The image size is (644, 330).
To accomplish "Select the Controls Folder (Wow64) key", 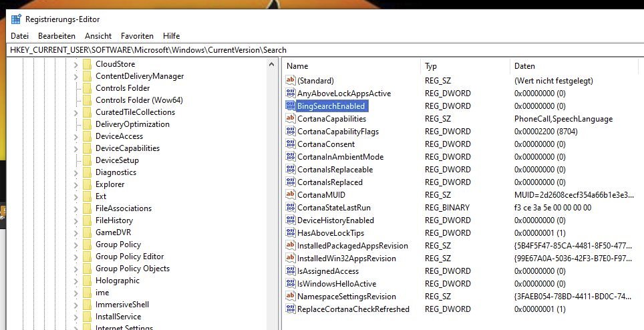I will pos(139,100).
